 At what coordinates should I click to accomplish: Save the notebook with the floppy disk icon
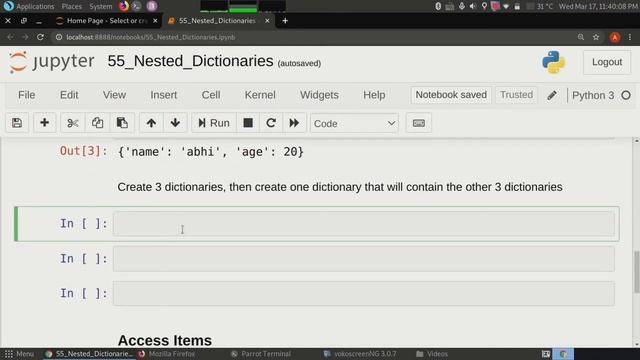(x=17, y=123)
